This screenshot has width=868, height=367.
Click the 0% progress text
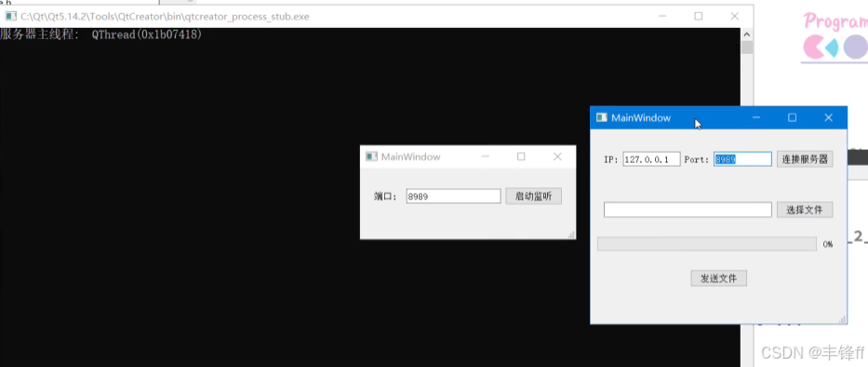coord(828,244)
